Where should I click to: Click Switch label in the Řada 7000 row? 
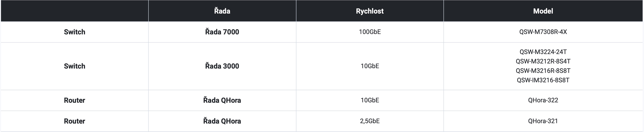coord(75,32)
